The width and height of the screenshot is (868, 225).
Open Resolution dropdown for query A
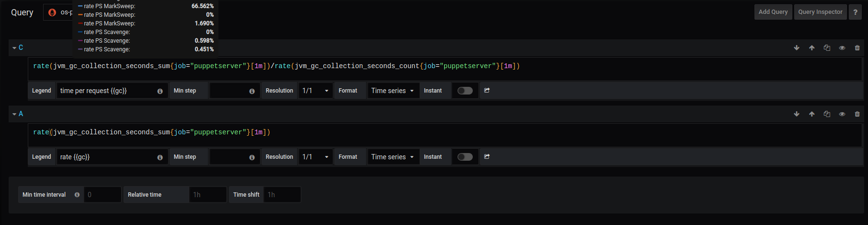click(316, 157)
